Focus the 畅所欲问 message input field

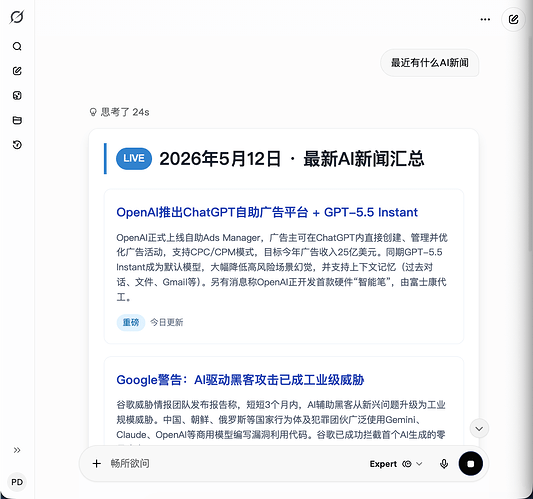tap(235, 464)
